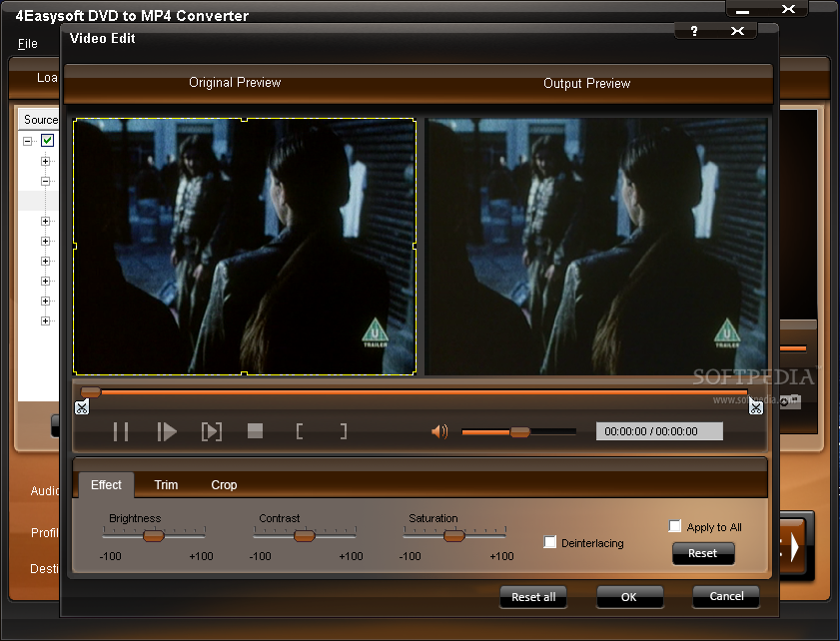840x641 pixels.
Task: Toggle the Source root checkbox in main window
Action: [47, 141]
